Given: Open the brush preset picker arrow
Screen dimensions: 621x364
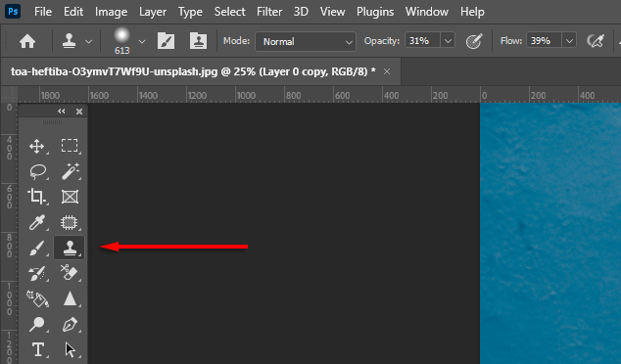Looking at the screenshot, I should tap(142, 41).
